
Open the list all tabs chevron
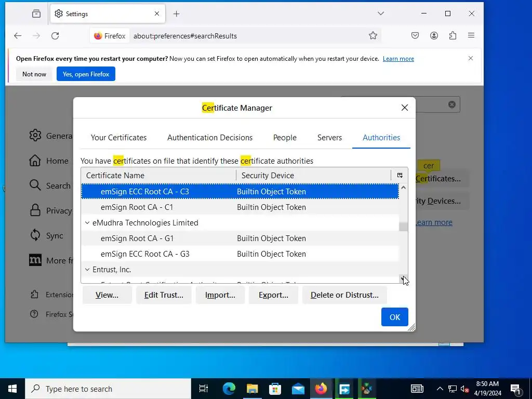[381, 14]
